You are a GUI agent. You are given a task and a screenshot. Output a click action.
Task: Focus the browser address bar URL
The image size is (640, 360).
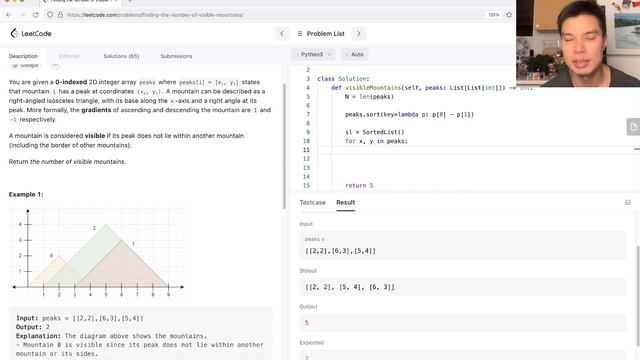coord(155,15)
